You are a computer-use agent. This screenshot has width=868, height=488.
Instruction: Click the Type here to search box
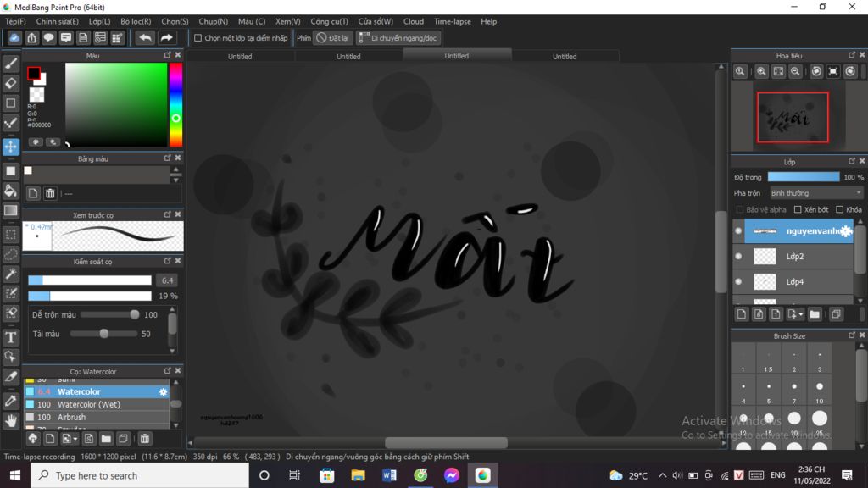tap(140, 475)
